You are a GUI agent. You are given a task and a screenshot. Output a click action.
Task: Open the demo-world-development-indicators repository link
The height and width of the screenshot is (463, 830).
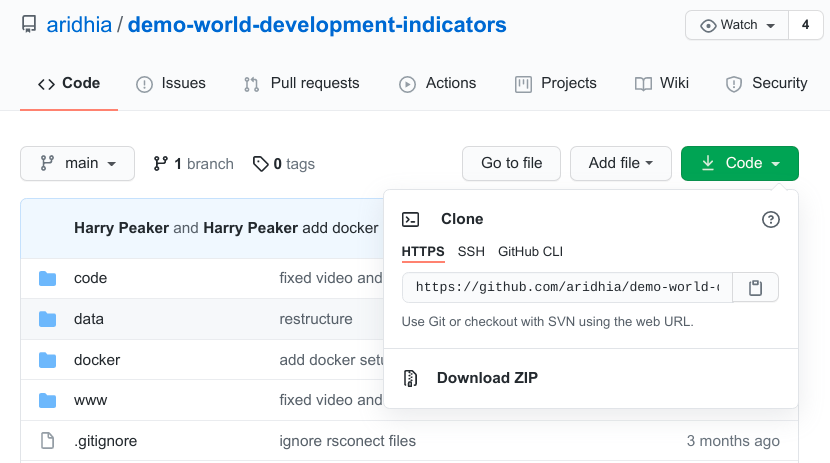(x=317, y=25)
